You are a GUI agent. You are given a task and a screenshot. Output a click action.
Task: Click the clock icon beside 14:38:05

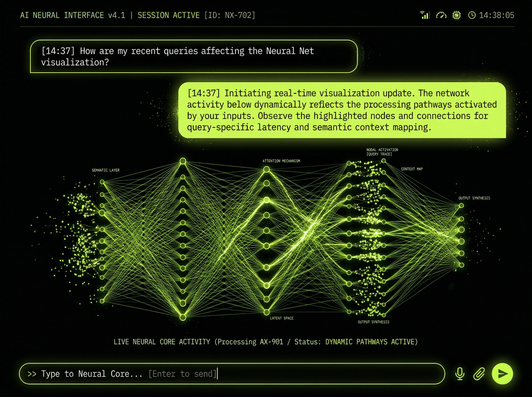pos(472,15)
